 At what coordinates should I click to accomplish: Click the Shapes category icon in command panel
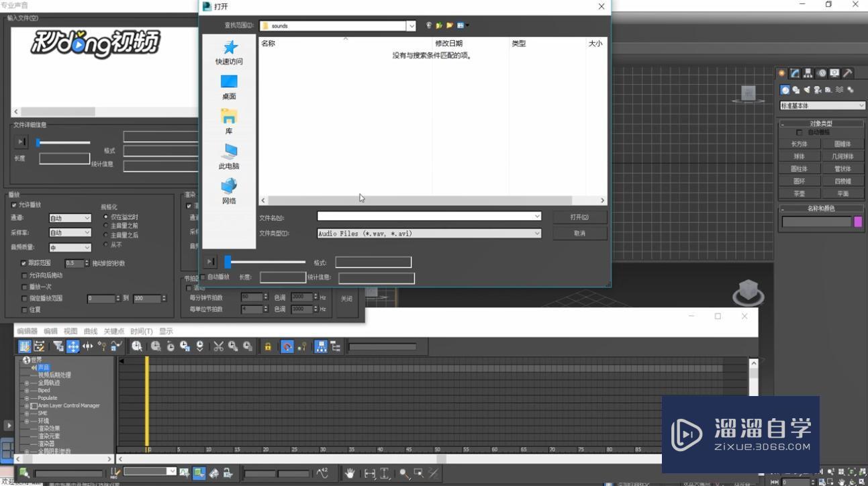pos(796,89)
